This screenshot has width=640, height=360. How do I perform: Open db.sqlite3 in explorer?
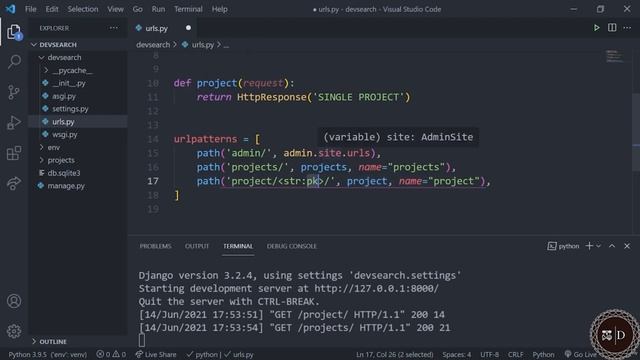tap(64, 173)
